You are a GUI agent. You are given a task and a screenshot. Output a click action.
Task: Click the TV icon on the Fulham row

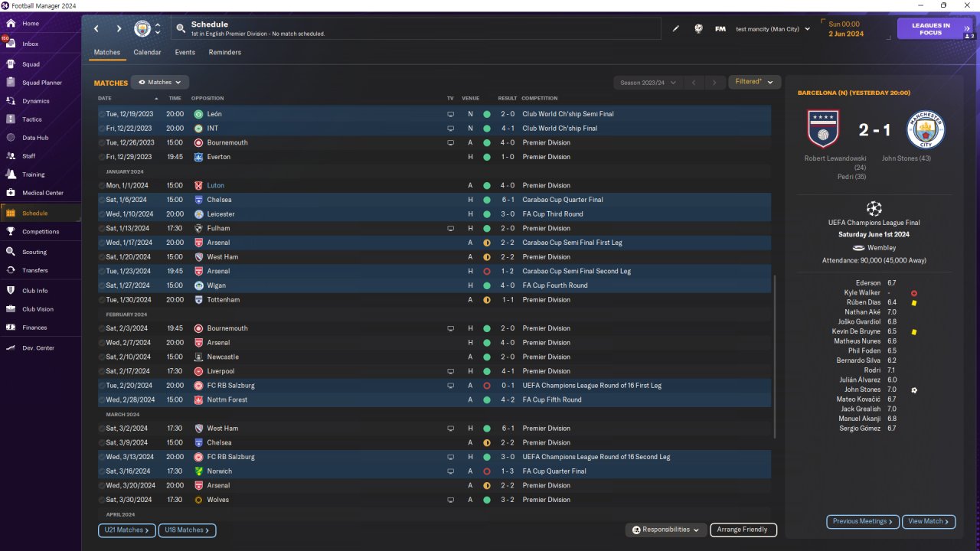point(451,228)
